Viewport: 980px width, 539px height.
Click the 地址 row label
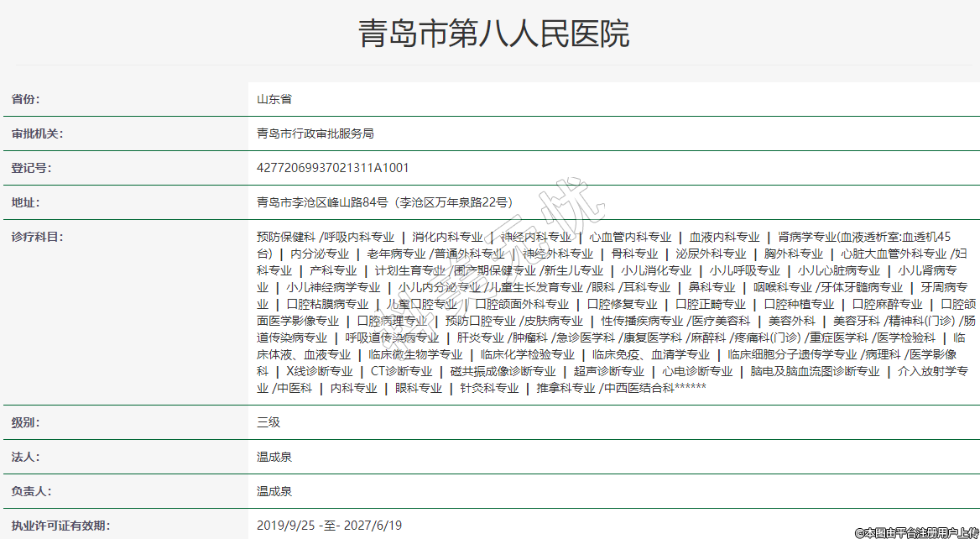click(x=25, y=202)
